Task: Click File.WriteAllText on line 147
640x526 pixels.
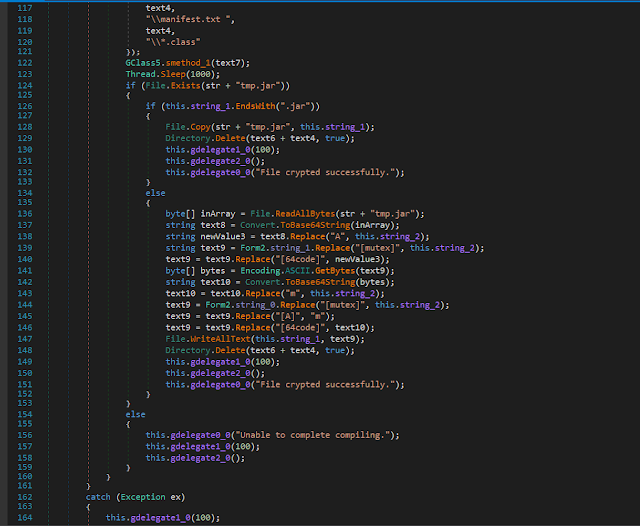Action: (x=208, y=339)
